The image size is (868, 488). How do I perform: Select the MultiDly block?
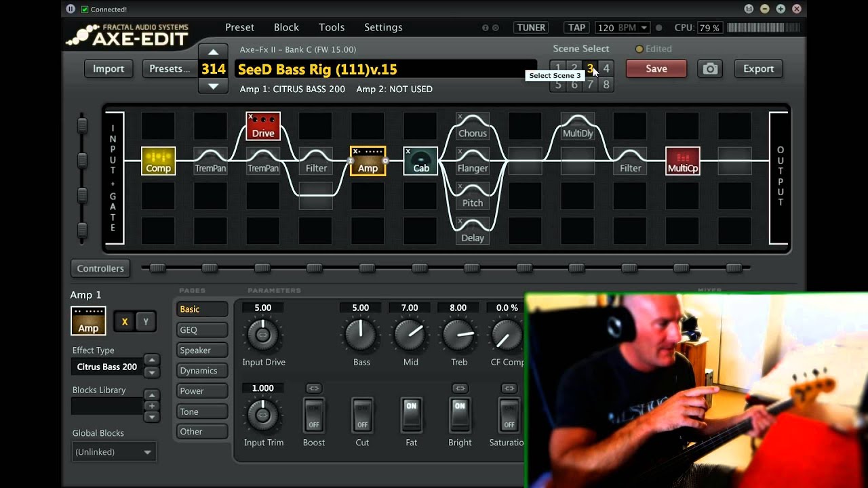tap(578, 126)
